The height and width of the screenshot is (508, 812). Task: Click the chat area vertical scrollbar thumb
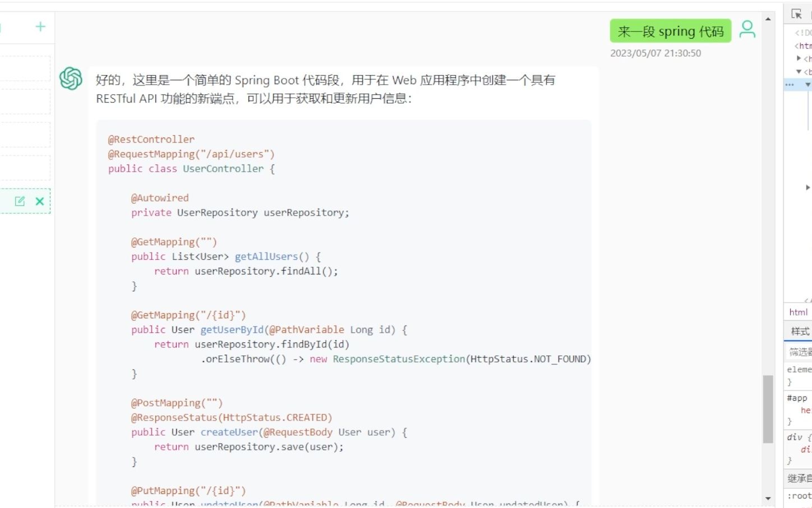(x=768, y=409)
